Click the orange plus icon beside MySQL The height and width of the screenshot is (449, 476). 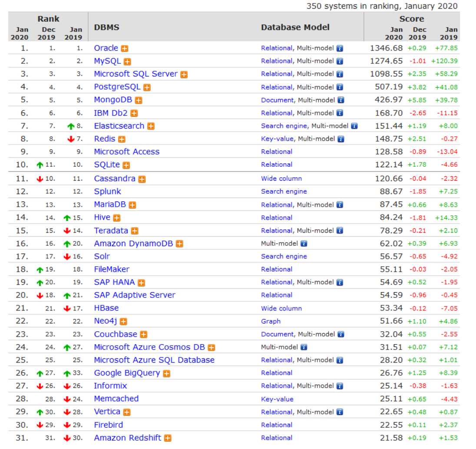pyautogui.click(x=128, y=62)
